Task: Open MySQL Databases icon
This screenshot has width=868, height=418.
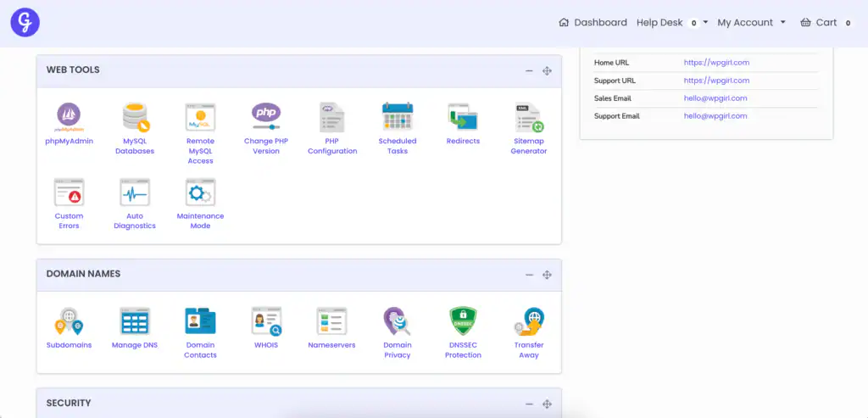Action: point(135,117)
